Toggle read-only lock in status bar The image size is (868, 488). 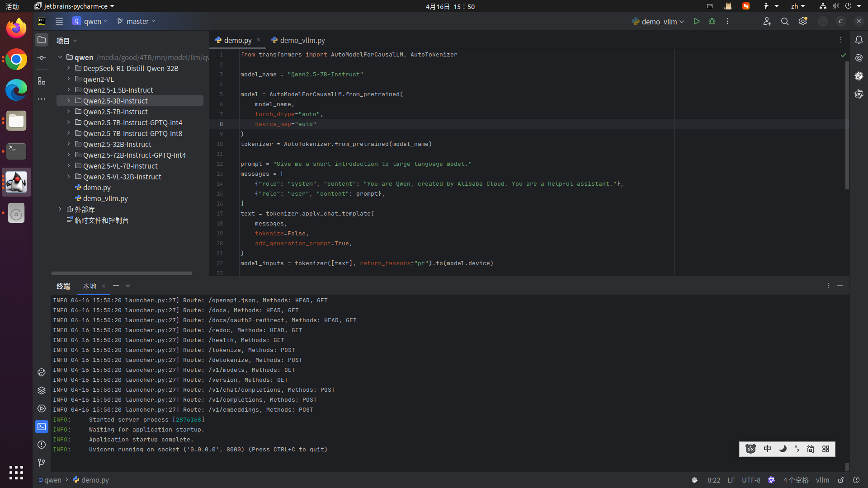pos(841,480)
